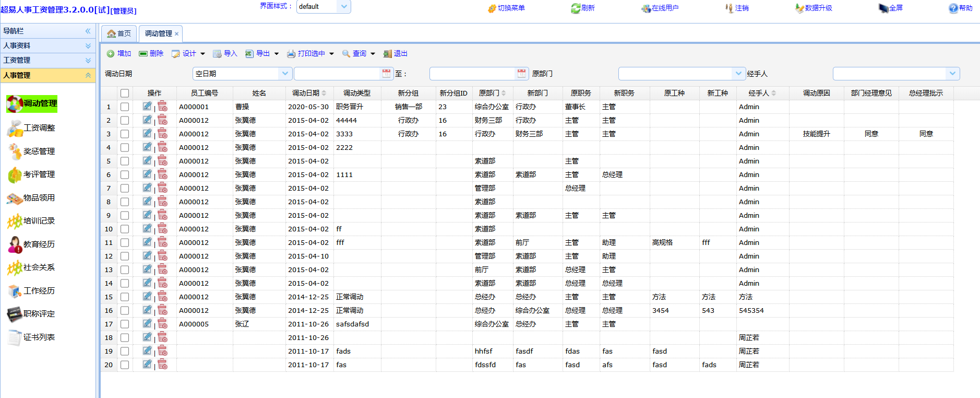Screen dimensions: 980x398
Task: Open 职称评定 in the sidebar
Action: point(31,314)
